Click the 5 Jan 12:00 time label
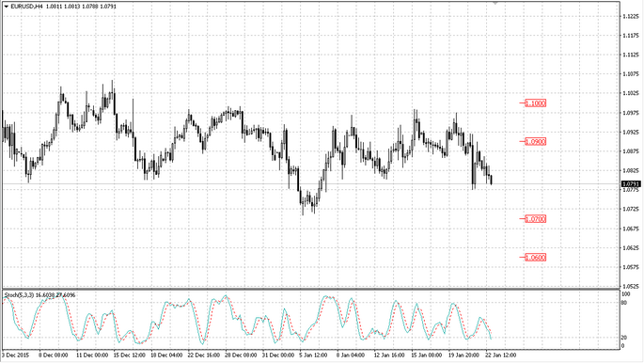 (313, 355)
